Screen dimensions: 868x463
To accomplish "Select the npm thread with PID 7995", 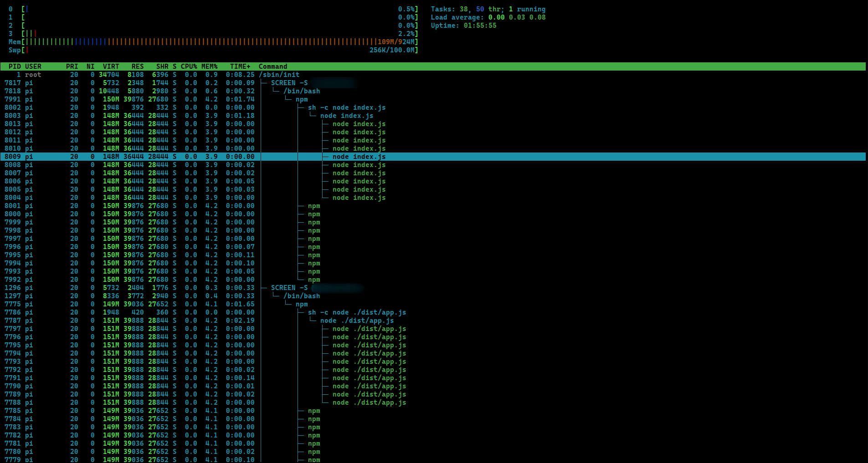I will pyautogui.click(x=433, y=255).
